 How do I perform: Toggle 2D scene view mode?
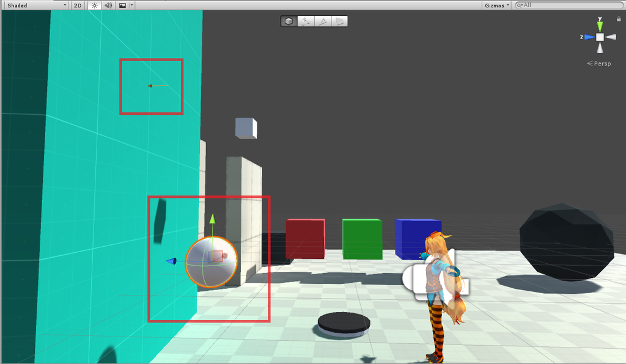(x=78, y=5)
